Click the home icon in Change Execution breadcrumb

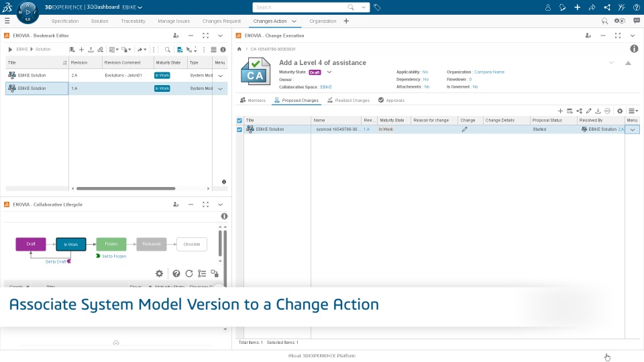tap(239, 49)
